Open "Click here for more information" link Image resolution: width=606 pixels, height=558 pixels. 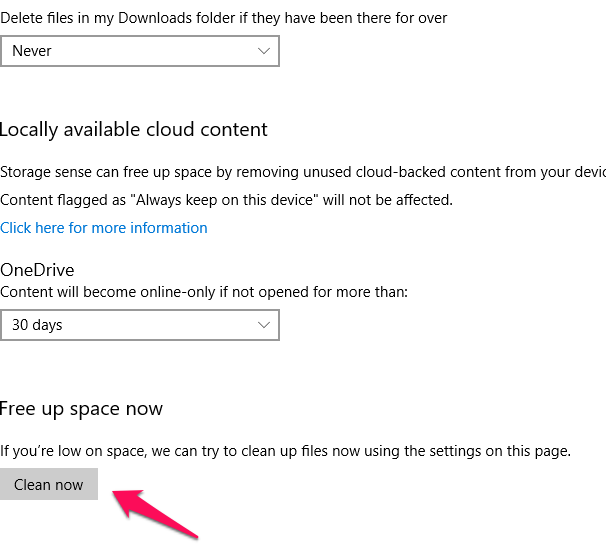[x=104, y=228]
